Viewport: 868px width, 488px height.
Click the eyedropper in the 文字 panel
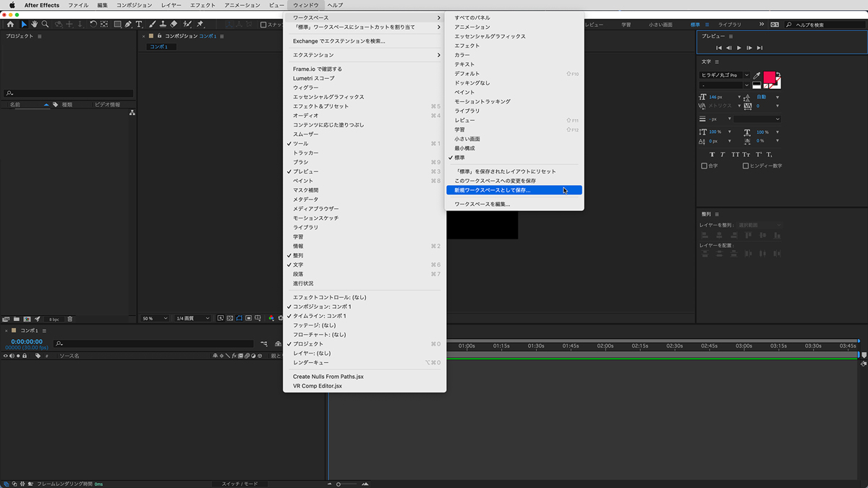(x=757, y=75)
